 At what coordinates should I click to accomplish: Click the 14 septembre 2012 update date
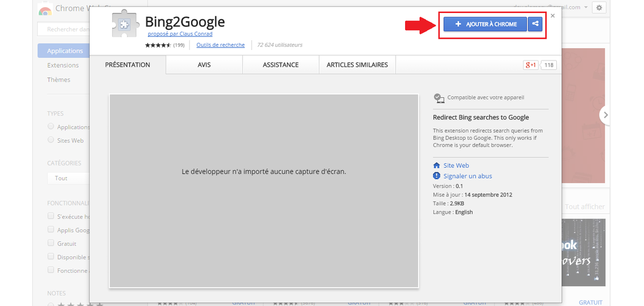[x=488, y=195]
